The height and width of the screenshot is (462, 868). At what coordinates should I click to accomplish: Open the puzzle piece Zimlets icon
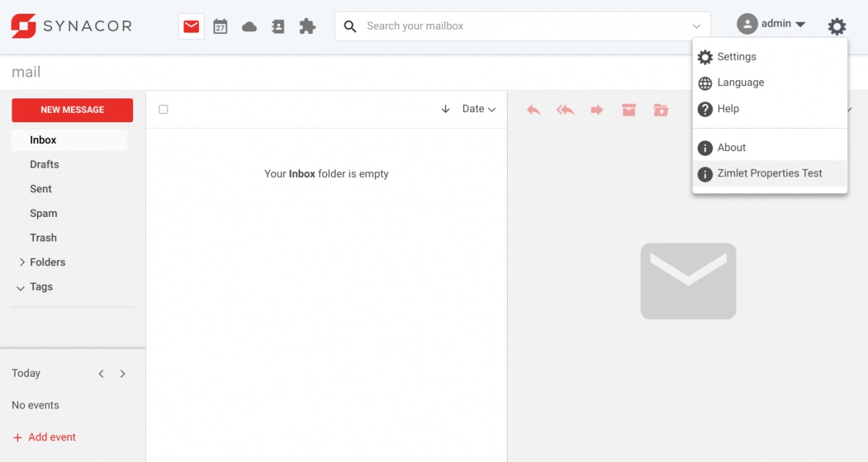[x=307, y=27]
